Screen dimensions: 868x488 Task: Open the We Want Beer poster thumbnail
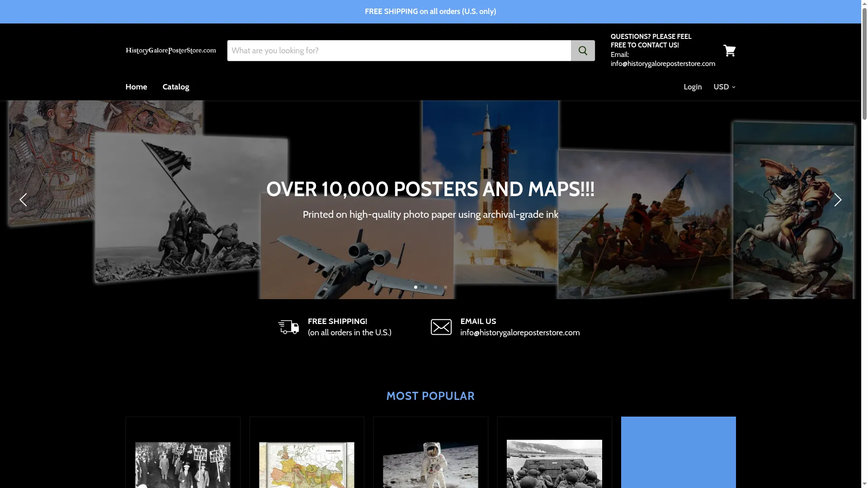pyautogui.click(x=183, y=465)
